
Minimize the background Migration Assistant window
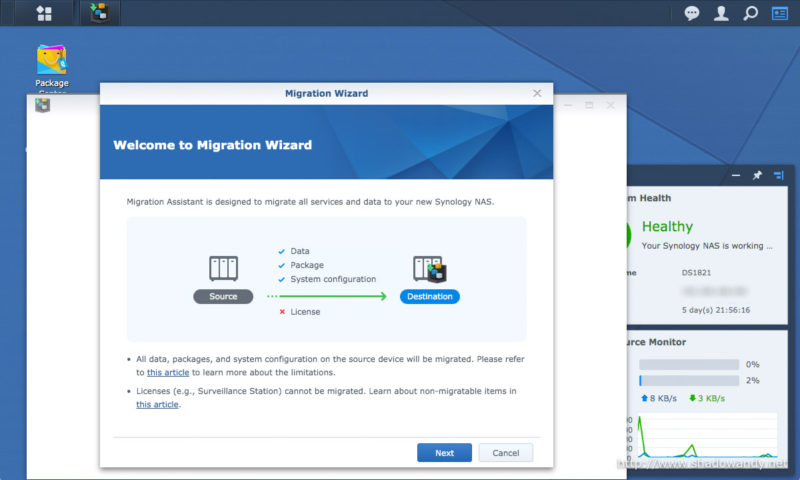click(568, 105)
